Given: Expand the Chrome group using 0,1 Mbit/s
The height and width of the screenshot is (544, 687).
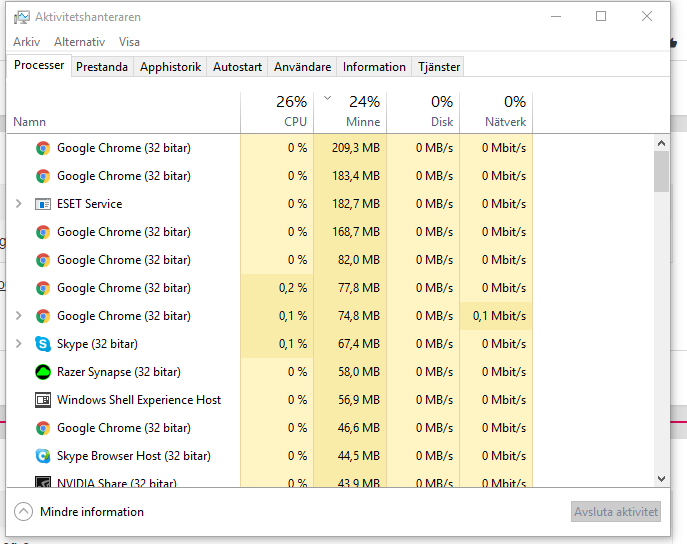Looking at the screenshot, I should tap(18, 316).
